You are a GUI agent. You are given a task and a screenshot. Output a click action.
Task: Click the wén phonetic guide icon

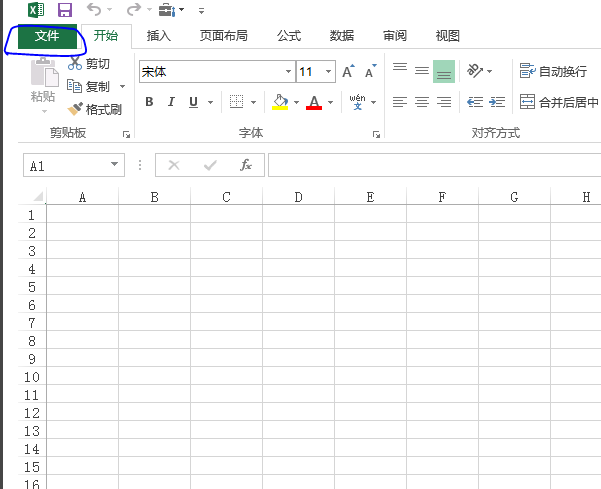pyautogui.click(x=357, y=102)
